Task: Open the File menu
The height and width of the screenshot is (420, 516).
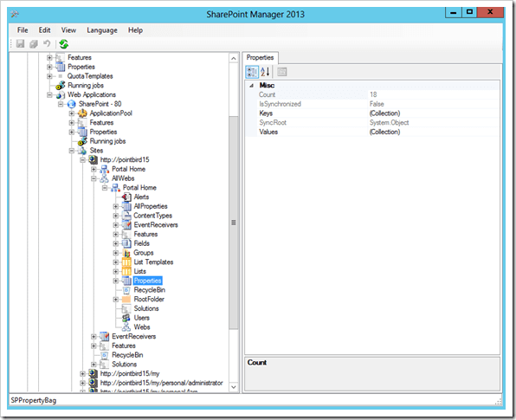Action: point(23,30)
